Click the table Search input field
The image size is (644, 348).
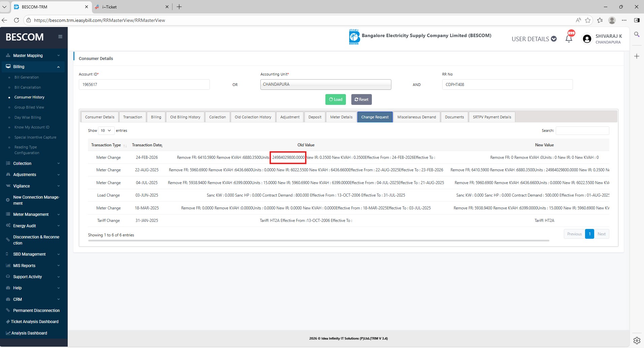pyautogui.click(x=582, y=130)
